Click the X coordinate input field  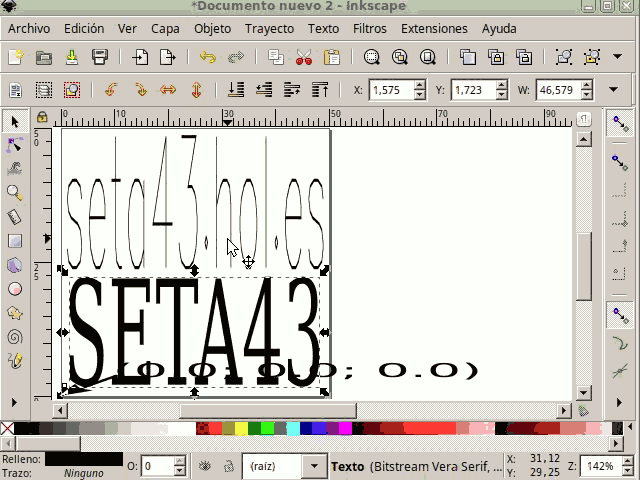click(390, 90)
